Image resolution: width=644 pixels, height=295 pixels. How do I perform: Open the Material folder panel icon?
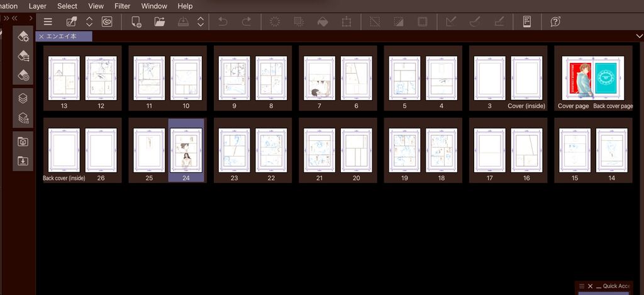pyautogui.click(x=23, y=142)
